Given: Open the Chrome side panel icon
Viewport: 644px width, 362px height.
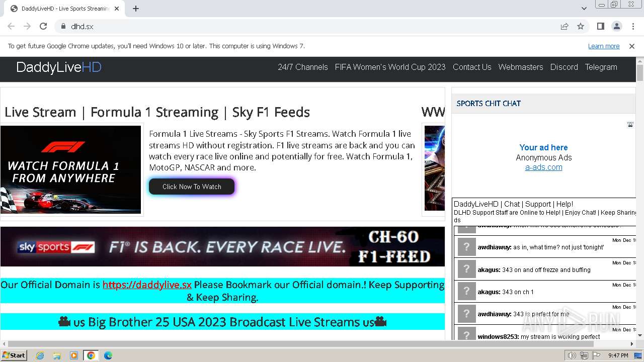Looking at the screenshot, I should 601,26.
